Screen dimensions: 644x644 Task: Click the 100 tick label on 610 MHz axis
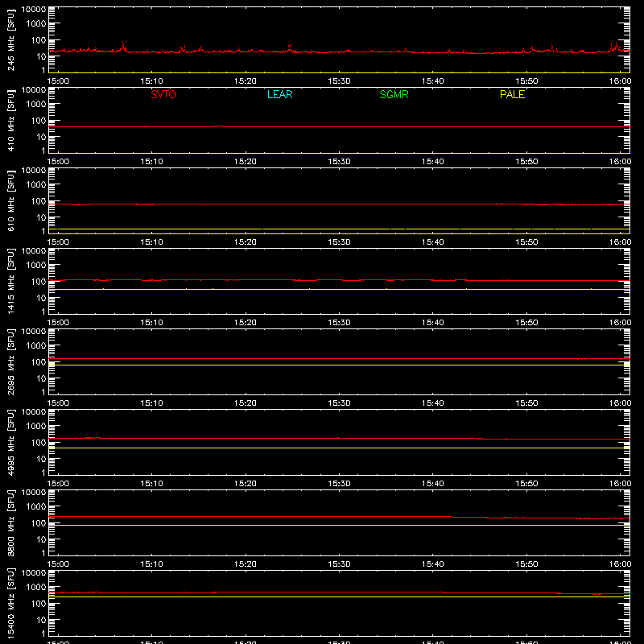tap(39, 201)
